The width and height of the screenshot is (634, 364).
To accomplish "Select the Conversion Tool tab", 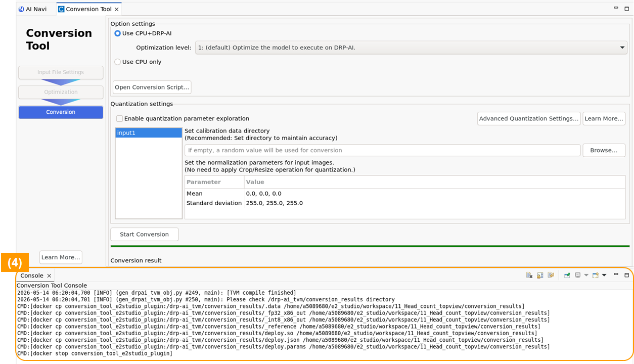I will click(88, 9).
